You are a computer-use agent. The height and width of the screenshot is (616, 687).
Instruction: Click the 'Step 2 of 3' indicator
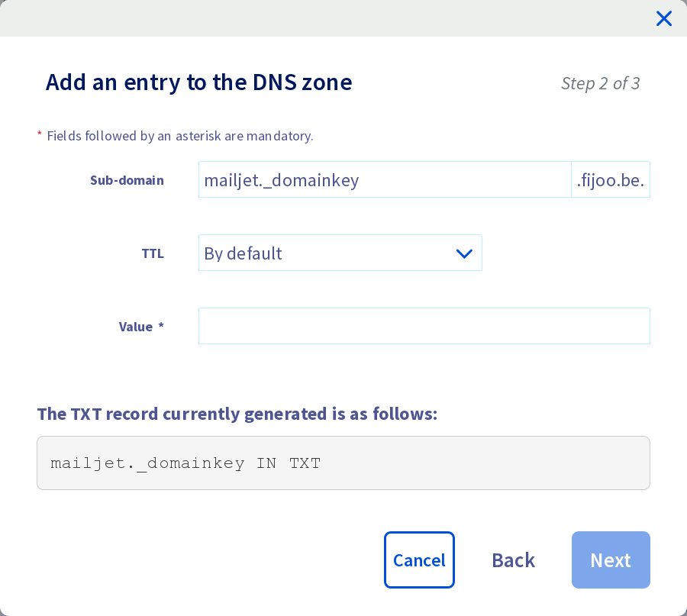tap(601, 83)
